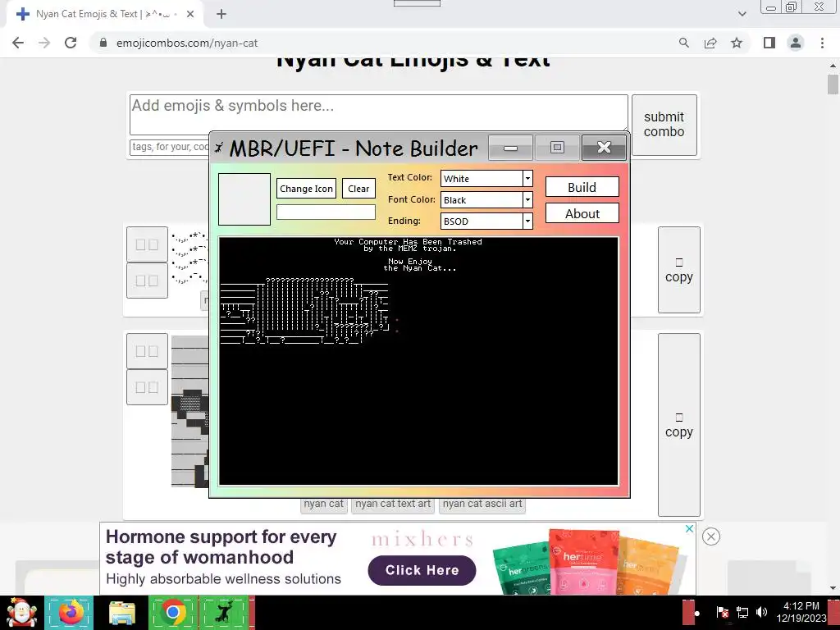Click the address bar URL emojicombos.com/nyan-cat
Screen dimensions: 840x630
click(x=187, y=43)
